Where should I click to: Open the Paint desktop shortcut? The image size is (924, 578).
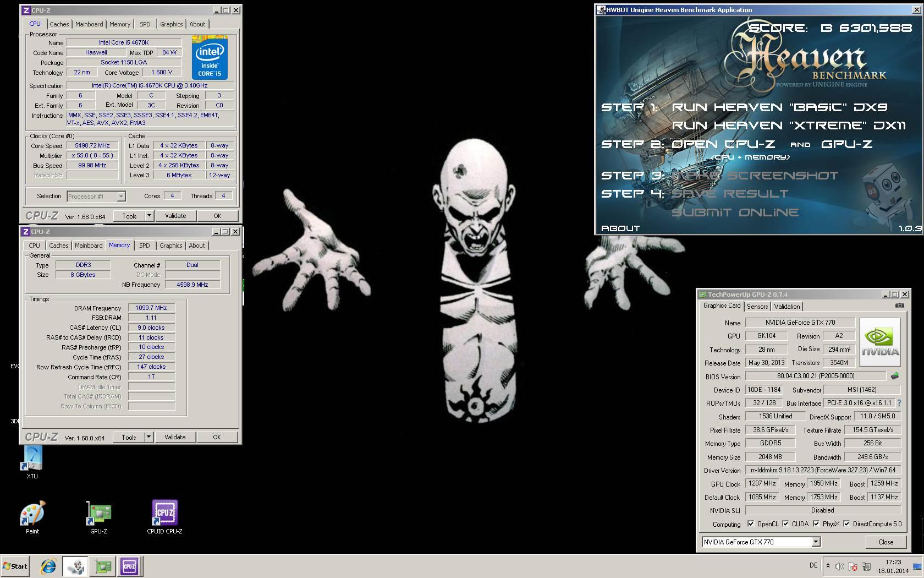point(32,517)
